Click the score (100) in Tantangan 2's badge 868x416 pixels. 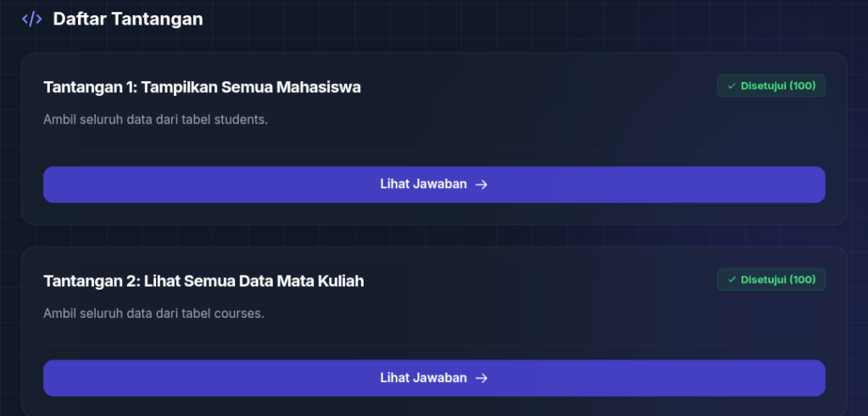pyautogui.click(x=802, y=280)
